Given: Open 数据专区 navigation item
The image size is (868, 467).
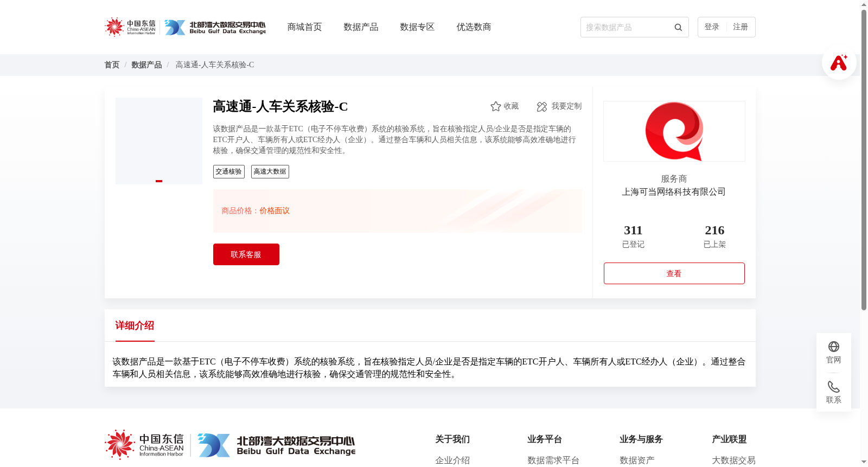Looking at the screenshot, I should (x=417, y=27).
